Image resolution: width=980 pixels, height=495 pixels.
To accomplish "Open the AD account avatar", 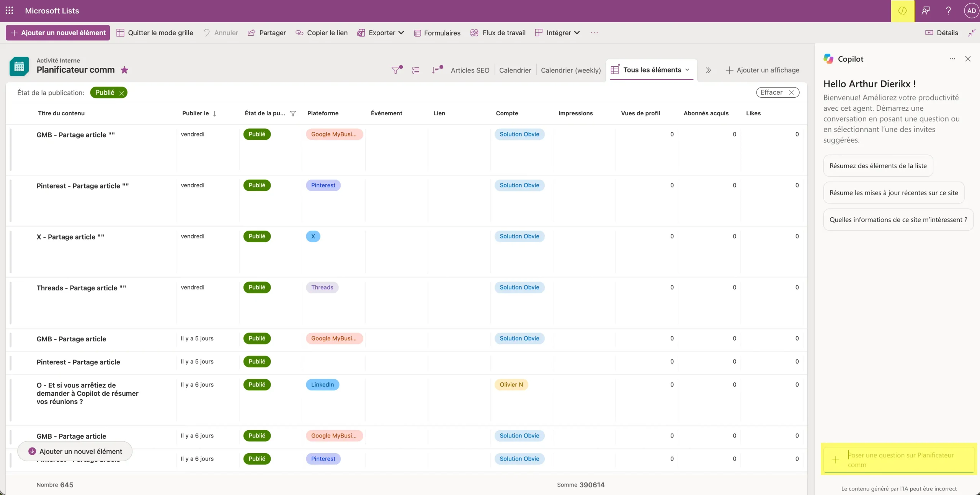I will point(971,10).
